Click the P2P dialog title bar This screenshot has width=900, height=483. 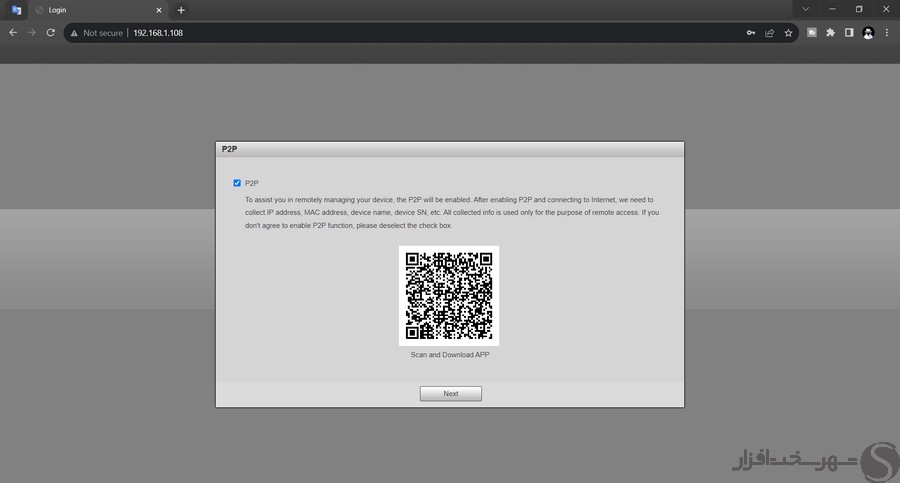pyautogui.click(x=450, y=149)
